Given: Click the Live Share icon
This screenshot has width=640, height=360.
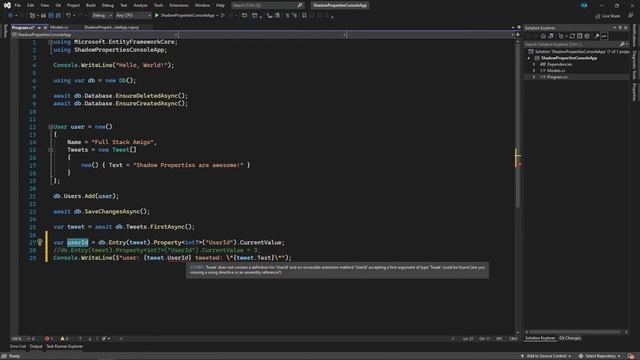Looking at the screenshot, I should point(597,16).
